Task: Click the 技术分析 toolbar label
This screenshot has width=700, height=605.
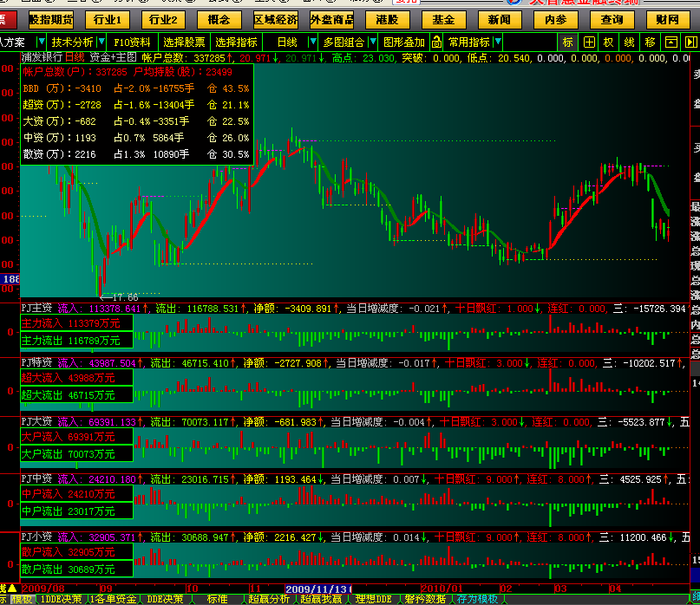Action: [72, 42]
